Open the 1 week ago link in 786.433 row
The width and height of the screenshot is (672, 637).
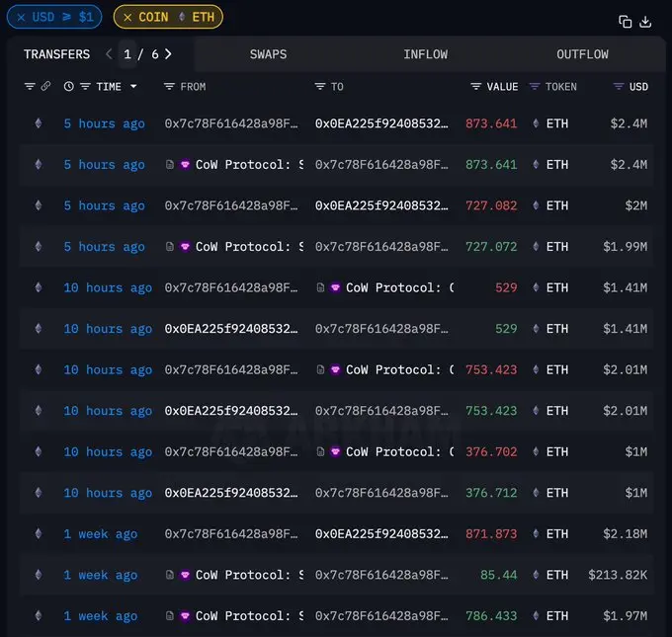tap(101, 616)
